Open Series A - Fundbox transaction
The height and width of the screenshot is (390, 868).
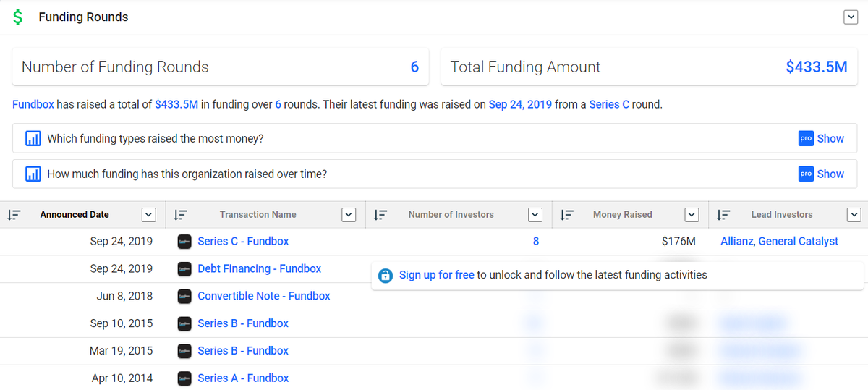(x=243, y=378)
